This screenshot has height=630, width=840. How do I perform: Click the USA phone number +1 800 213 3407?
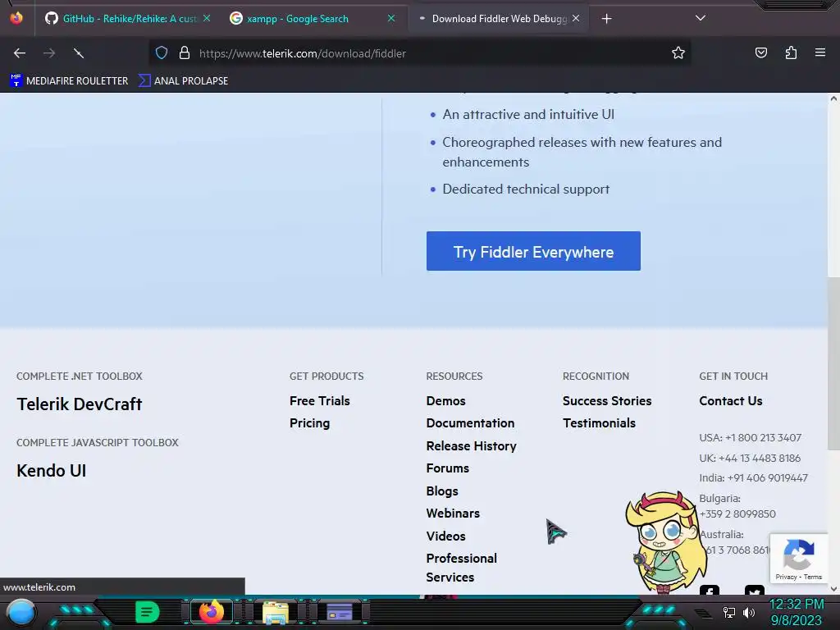(764, 438)
